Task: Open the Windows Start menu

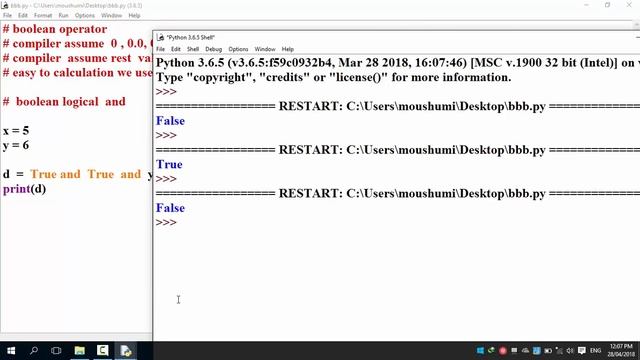Action: [x=11, y=351]
